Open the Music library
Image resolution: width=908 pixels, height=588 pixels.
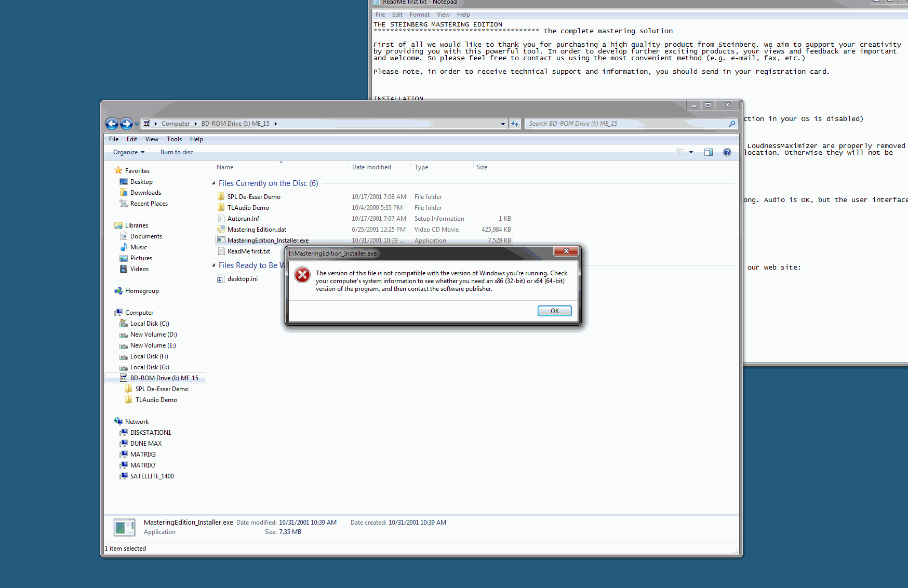point(133,247)
